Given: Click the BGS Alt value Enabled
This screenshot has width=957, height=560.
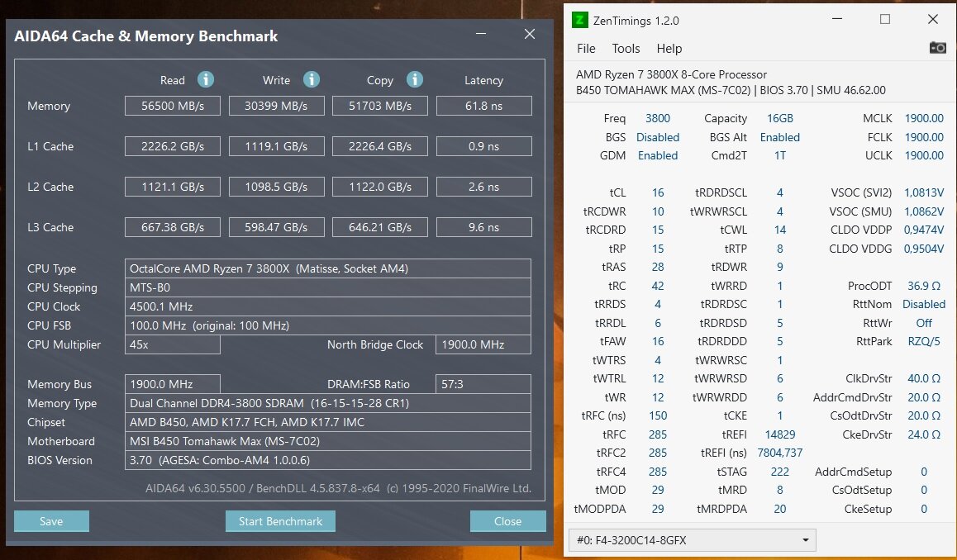Looking at the screenshot, I should (x=780, y=137).
